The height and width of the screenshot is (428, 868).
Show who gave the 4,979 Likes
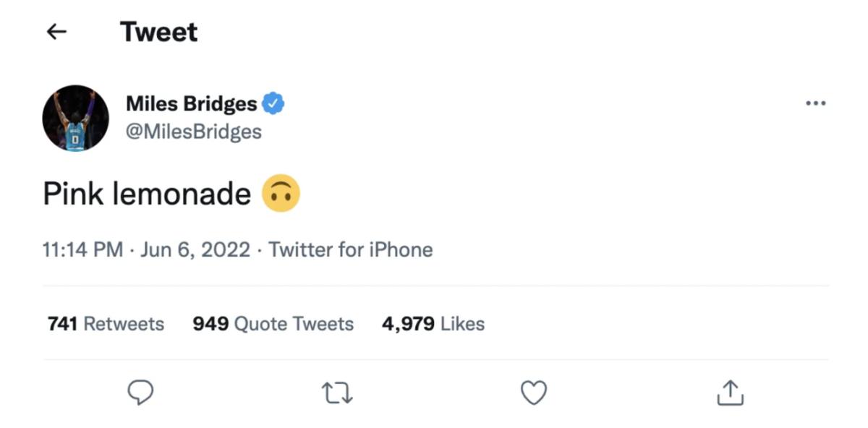coord(433,323)
